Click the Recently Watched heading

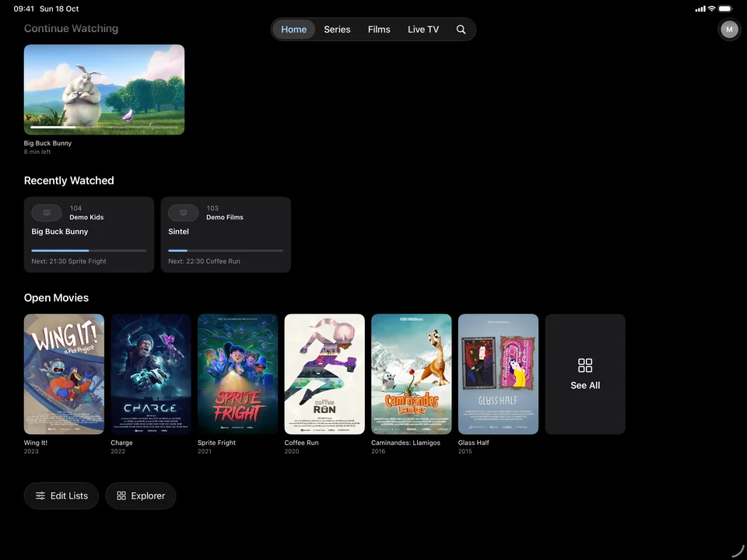69,180
